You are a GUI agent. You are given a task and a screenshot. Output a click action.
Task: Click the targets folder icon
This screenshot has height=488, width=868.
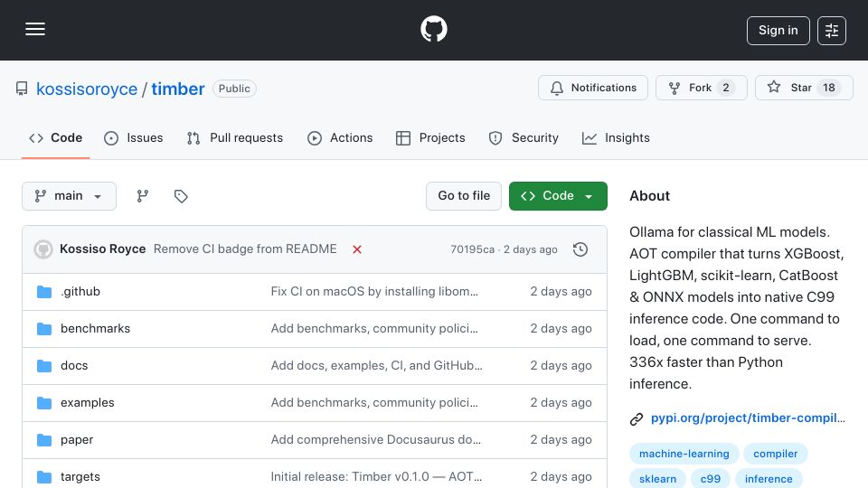pos(44,477)
